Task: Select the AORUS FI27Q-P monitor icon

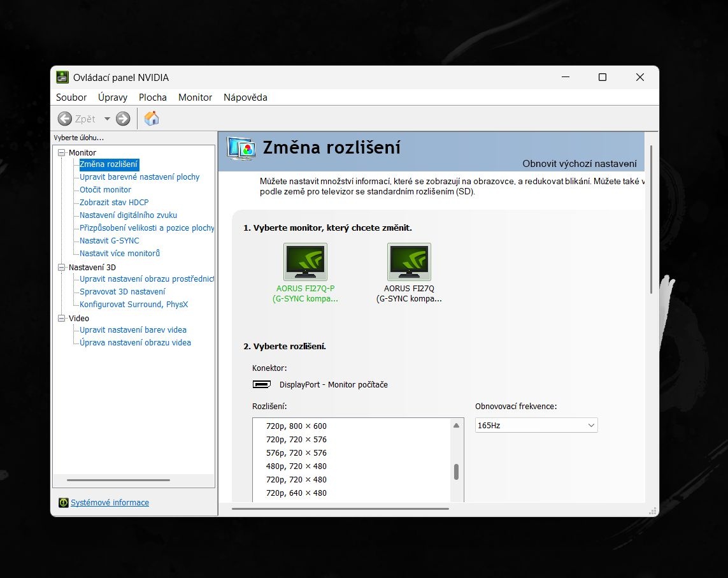Action: pyautogui.click(x=305, y=262)
